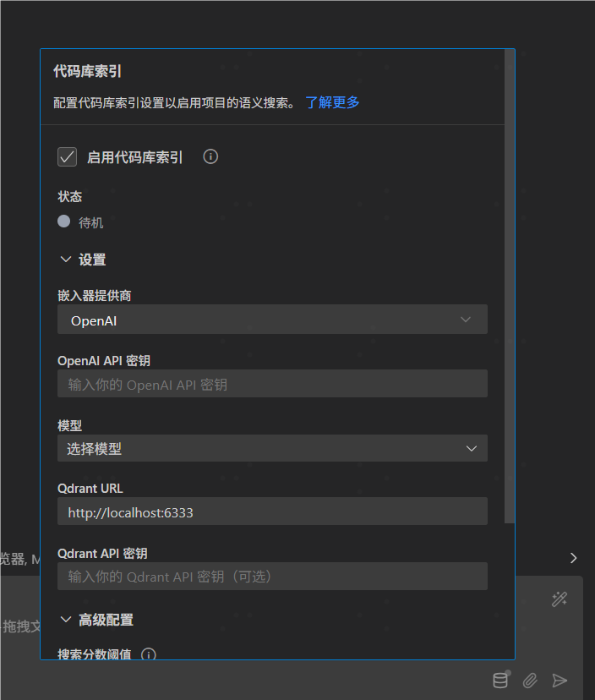The width and height of the screenshot is (595, 700).
Task: Collapse the 高级配置 section
Action: (x=66, y=620)
